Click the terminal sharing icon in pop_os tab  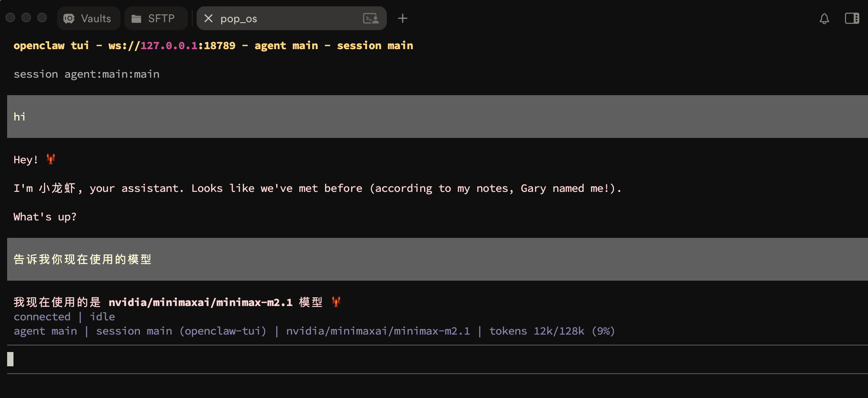click(371, 19)
